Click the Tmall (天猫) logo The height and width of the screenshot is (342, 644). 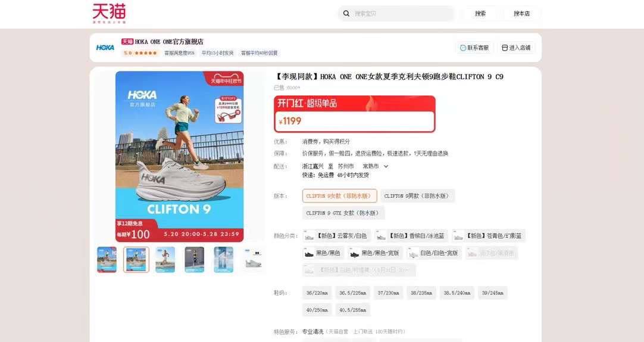109,13
